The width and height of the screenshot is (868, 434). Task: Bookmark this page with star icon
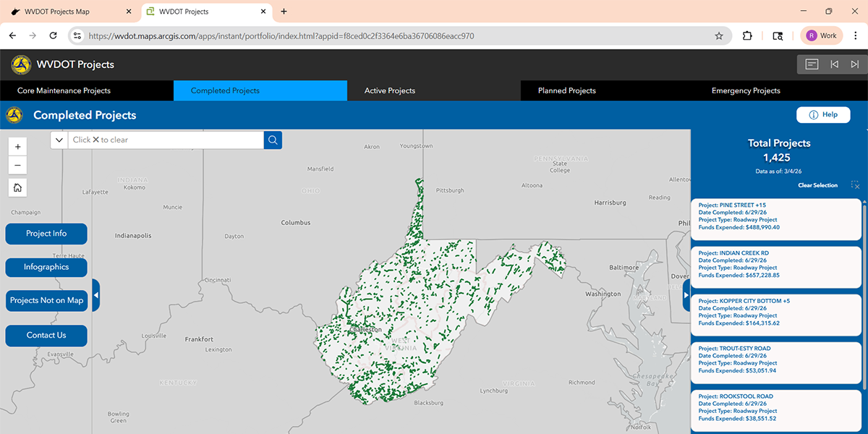click(x=719, y=35)
